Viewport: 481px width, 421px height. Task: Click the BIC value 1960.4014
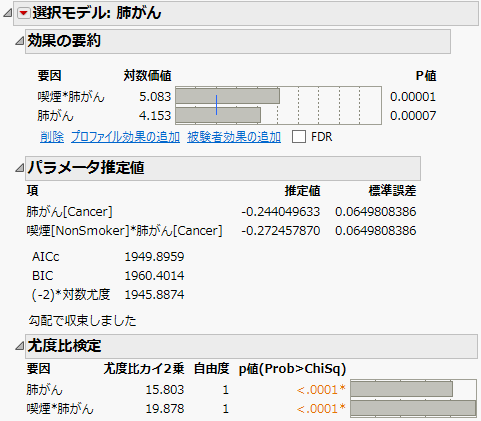[154, 276]
